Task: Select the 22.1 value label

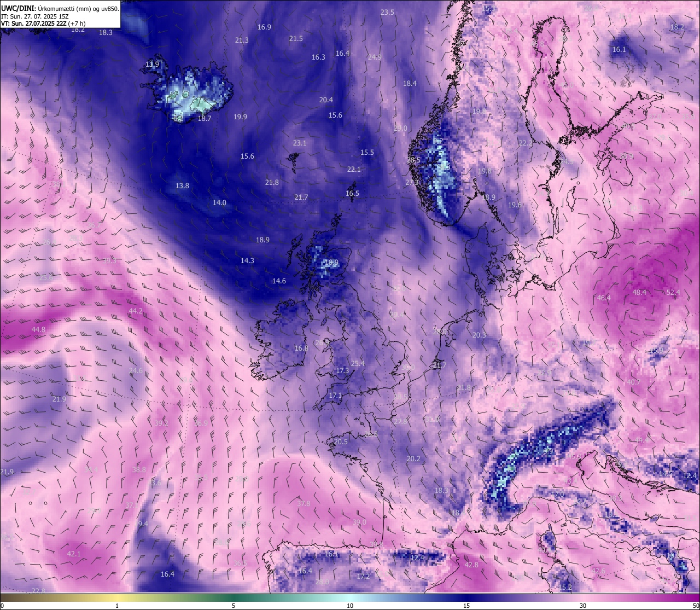Action: (x=354, y=169)
